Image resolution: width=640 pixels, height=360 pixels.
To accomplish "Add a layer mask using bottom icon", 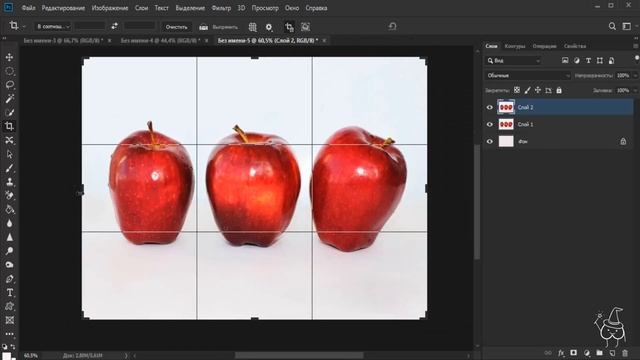I will 573,353.
